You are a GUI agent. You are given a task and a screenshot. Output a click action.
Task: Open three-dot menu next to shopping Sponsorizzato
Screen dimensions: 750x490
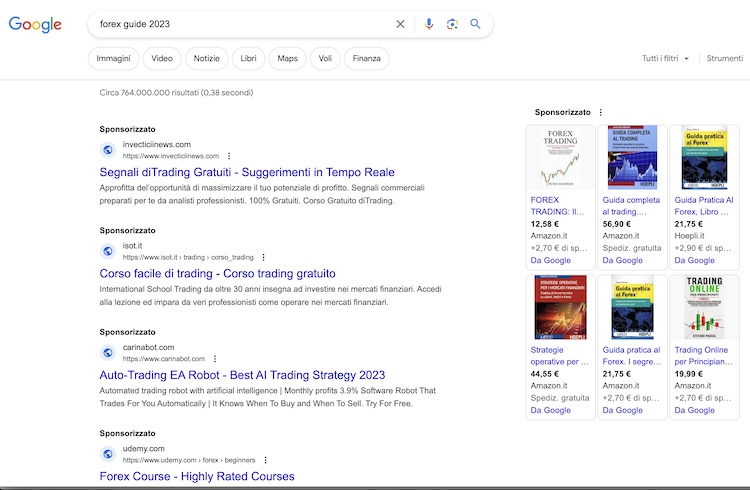(x=601, y=112)
